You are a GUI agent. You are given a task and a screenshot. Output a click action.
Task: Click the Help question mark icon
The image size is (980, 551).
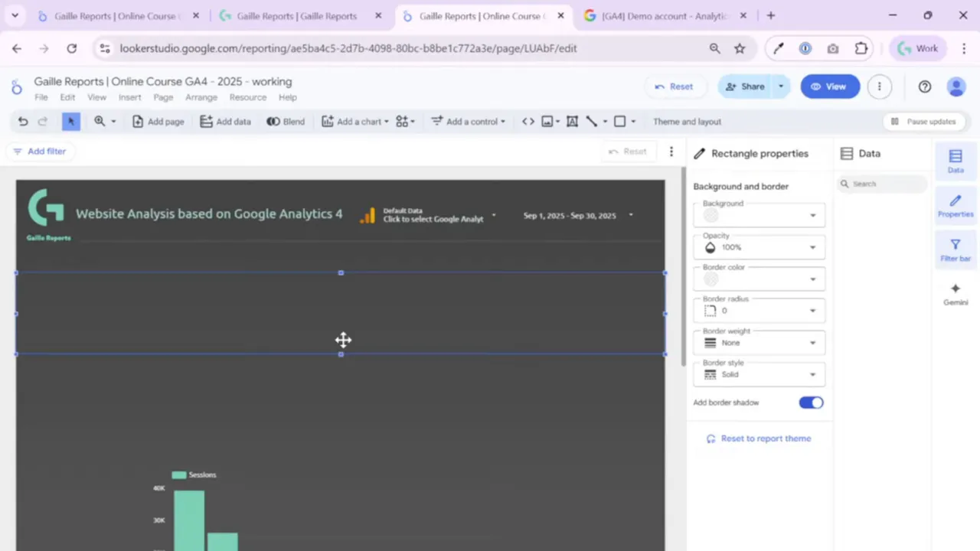point(925,86)
